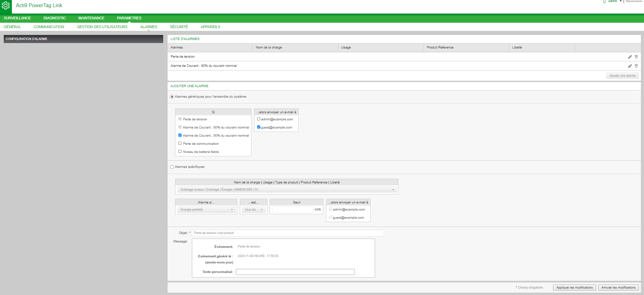Enable the Niveau de batterie faible checkbox
The height and width of the screenshot is (295, 644).
(x=180, y=152)
